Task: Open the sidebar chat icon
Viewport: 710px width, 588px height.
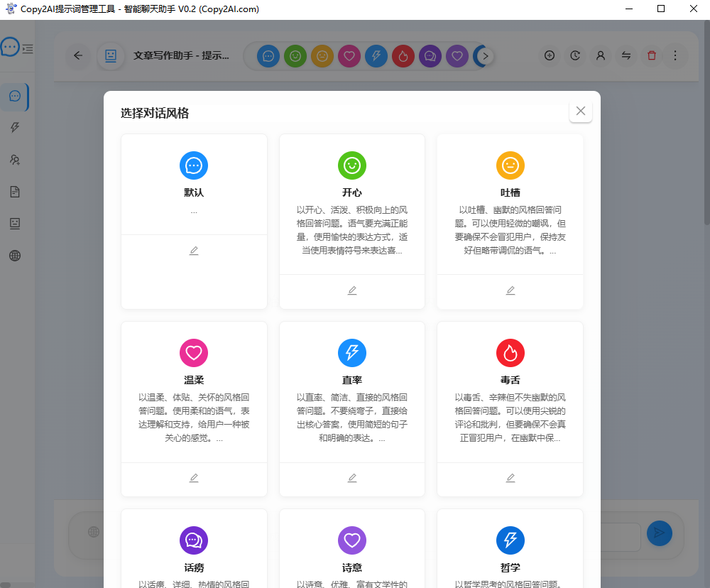Action: 15,96
